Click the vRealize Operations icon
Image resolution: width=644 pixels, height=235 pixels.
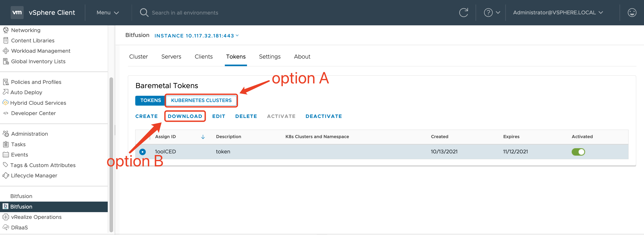click(6, 217)
